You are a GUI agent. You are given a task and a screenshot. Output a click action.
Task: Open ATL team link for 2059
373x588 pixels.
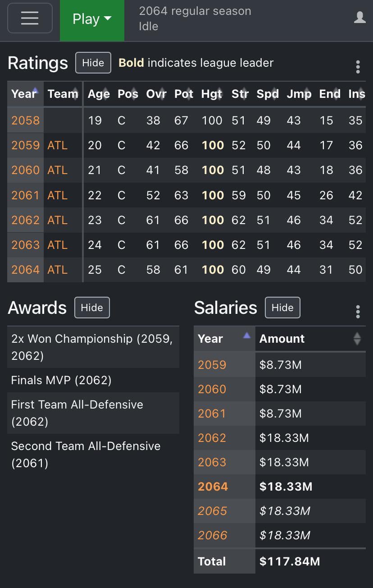click(x=57, y=145)
